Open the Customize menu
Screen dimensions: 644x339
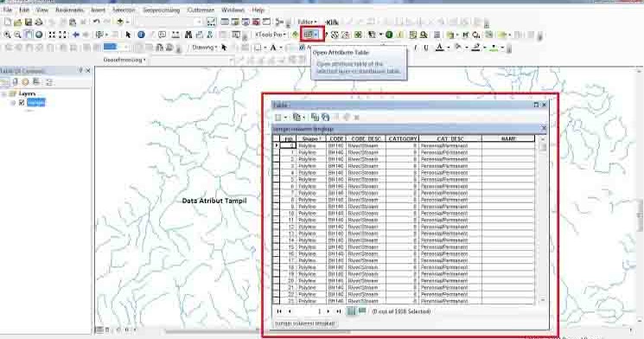point(201,10)
